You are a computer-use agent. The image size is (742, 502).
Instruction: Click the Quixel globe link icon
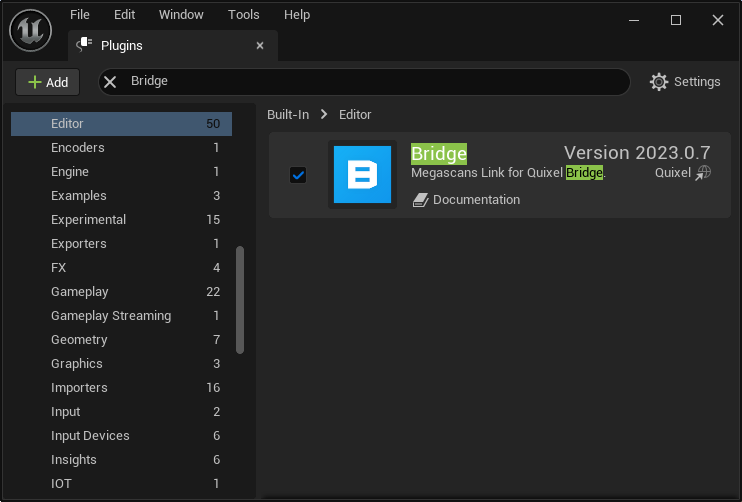tap(703, 173)
